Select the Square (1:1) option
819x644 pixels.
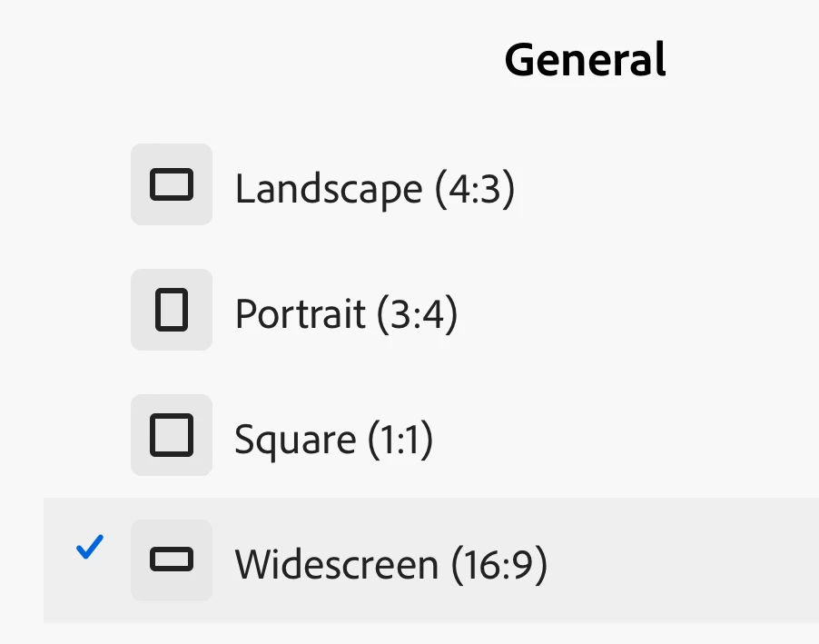click(x=333, y=440)
